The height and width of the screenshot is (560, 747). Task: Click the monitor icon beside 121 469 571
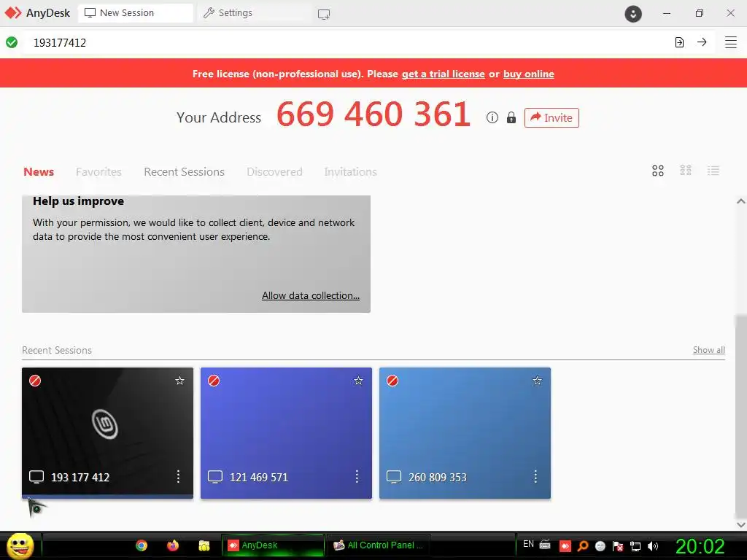215,477
